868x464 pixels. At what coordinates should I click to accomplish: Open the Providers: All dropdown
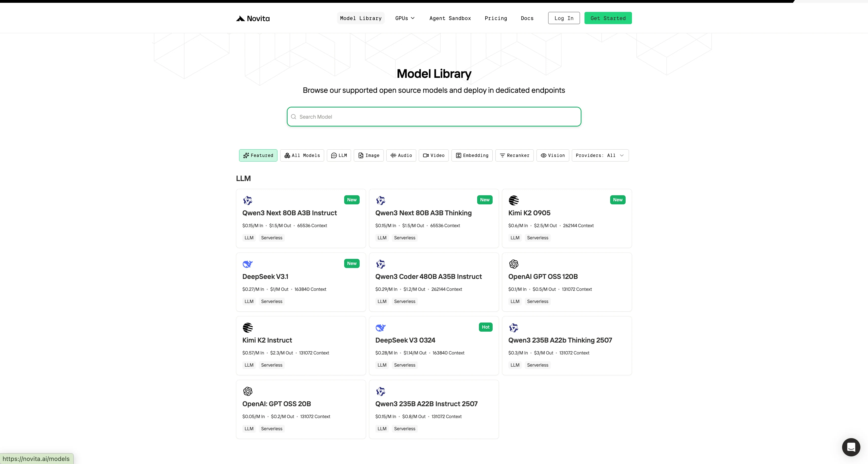click(x=600, y=155)
